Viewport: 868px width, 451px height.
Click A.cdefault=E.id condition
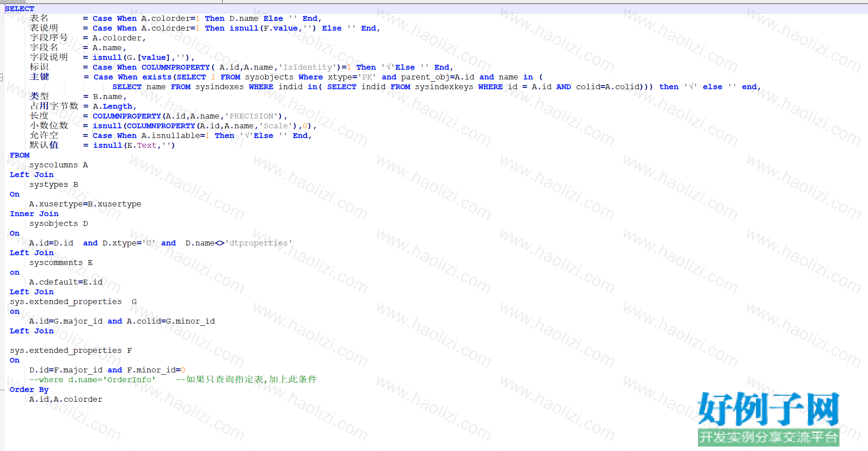[x=66, y=282]
